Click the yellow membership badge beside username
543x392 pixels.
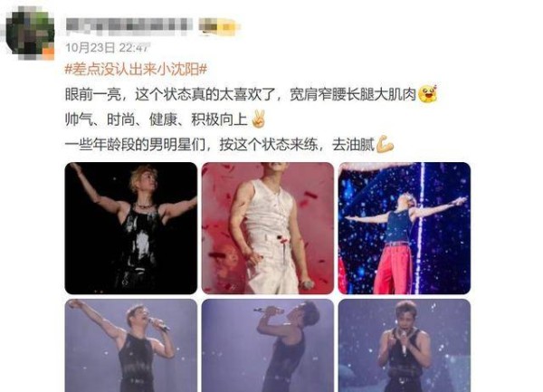click(x=217, y=27)
